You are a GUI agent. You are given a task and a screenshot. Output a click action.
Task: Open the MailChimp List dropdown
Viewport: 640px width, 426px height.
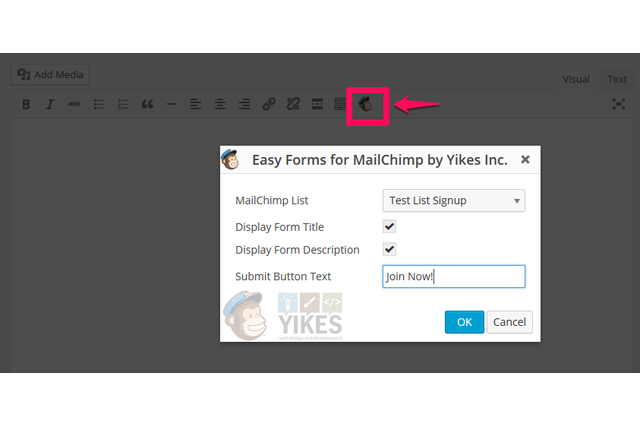(453, 200)
